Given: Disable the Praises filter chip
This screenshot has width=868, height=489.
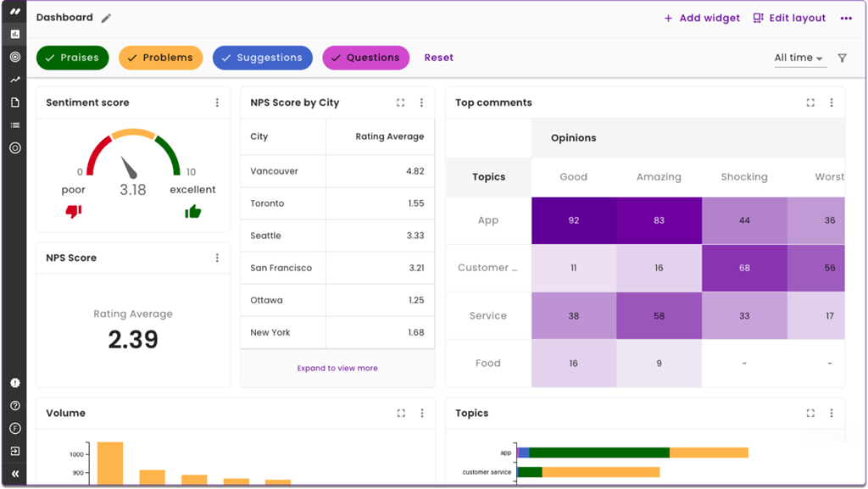Looking at the screenshot, I should [x=72, y=58].
